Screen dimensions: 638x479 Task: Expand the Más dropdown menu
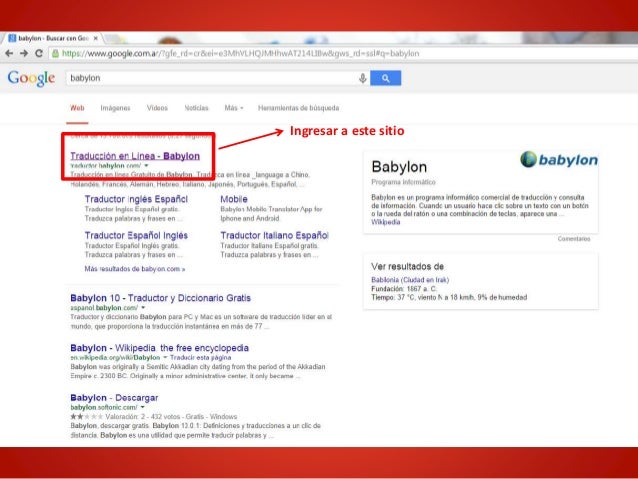[x=234, y=108]
